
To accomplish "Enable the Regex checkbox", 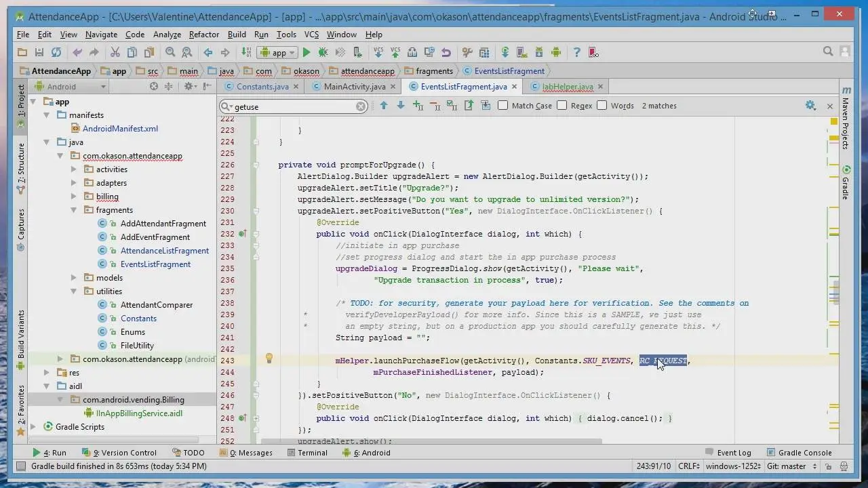I will point(561,105).
